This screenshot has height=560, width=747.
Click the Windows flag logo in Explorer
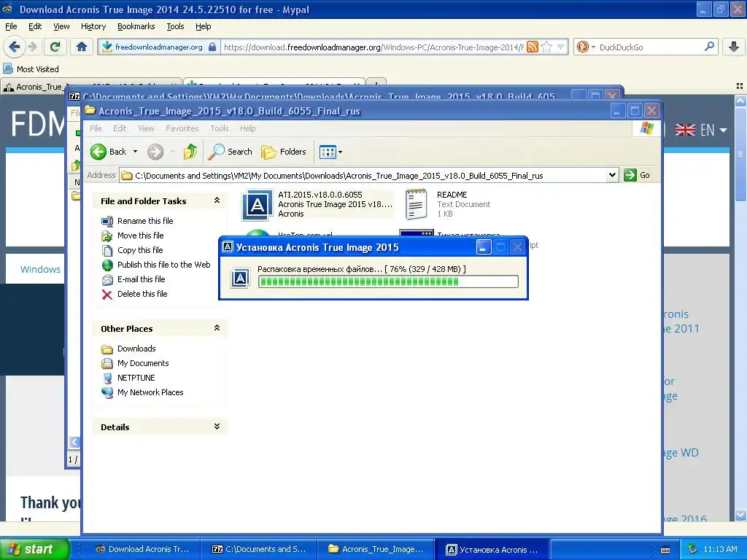(x=646, y=128)
